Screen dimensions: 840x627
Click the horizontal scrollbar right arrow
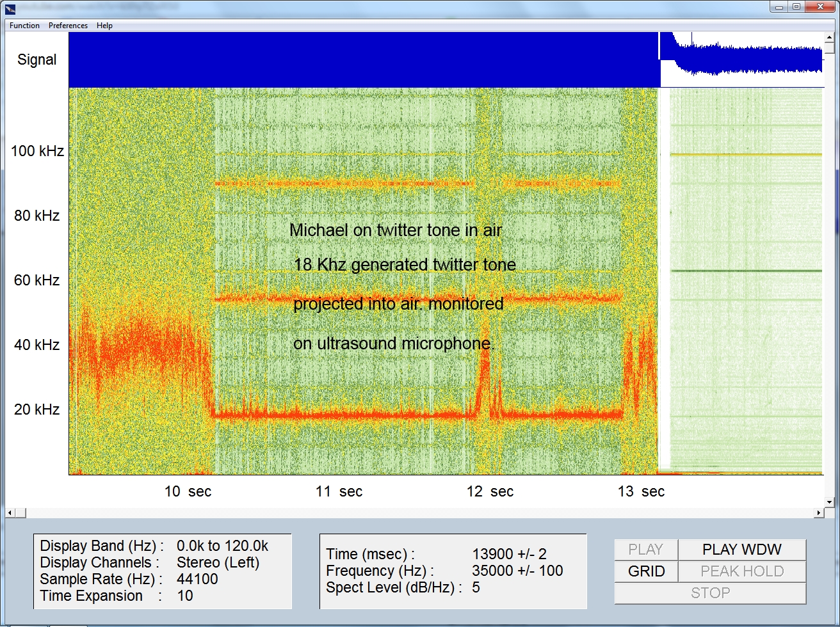tap(819, 512)
